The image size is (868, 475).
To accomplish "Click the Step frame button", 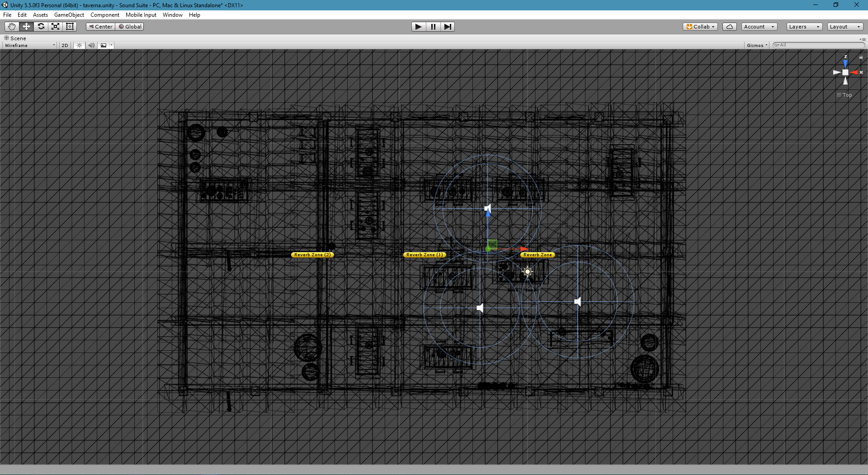I will 447,27.
